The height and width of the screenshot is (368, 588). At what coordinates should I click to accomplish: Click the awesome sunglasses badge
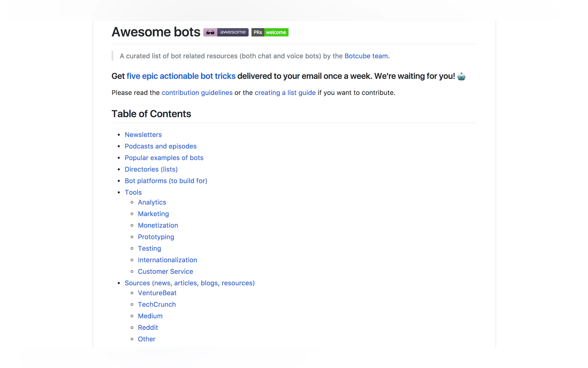[225, 32]
